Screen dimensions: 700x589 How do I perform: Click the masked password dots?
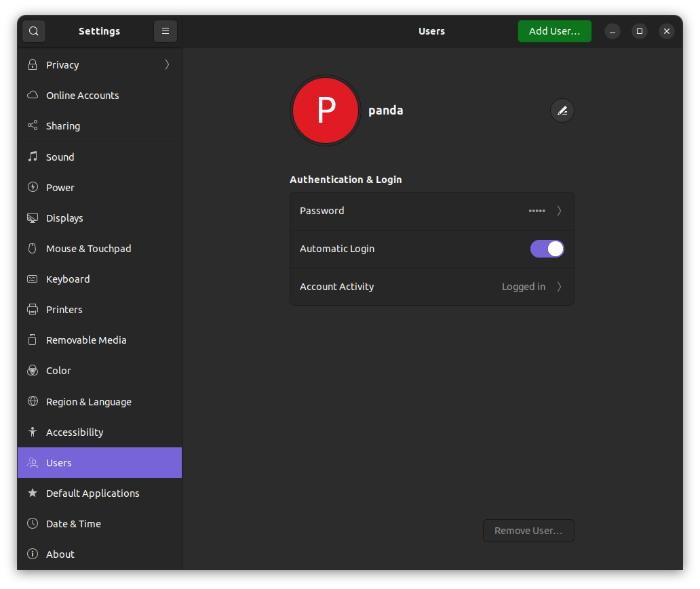[x=537, y=211]
